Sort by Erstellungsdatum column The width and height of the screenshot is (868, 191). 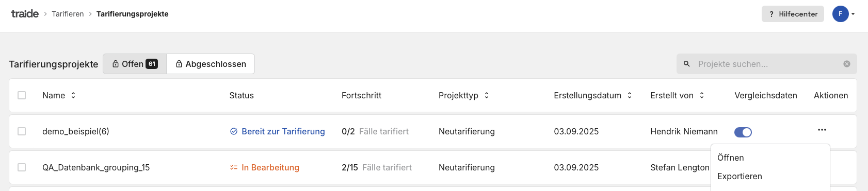[630, 95]
